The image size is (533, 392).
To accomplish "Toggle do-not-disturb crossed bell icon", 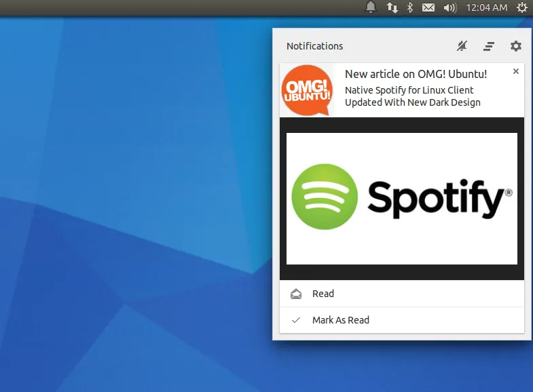I will tap(462, 46).
